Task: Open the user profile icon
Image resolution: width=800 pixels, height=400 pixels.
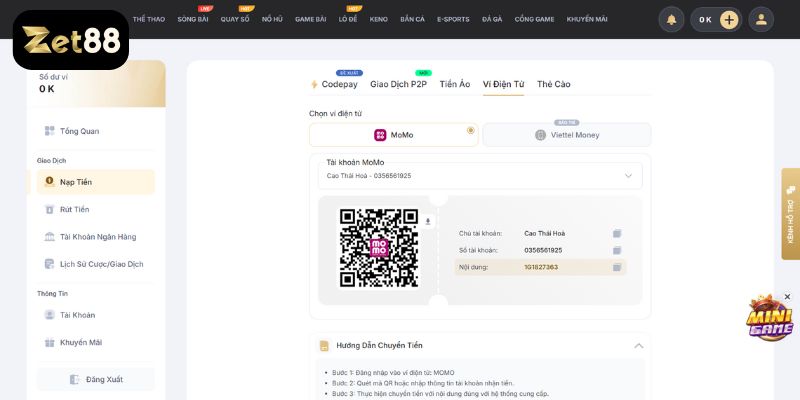Action: tap(761, 20)
